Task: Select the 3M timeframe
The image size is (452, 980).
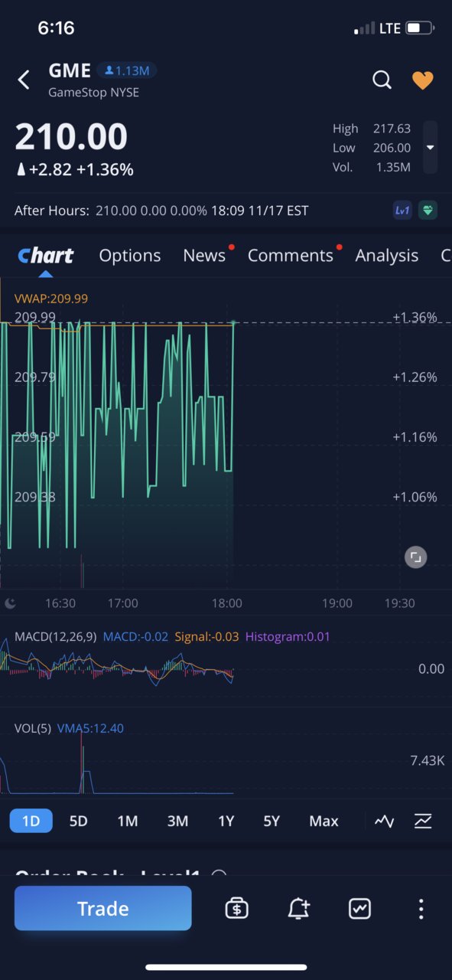Action: pos(177,821)
